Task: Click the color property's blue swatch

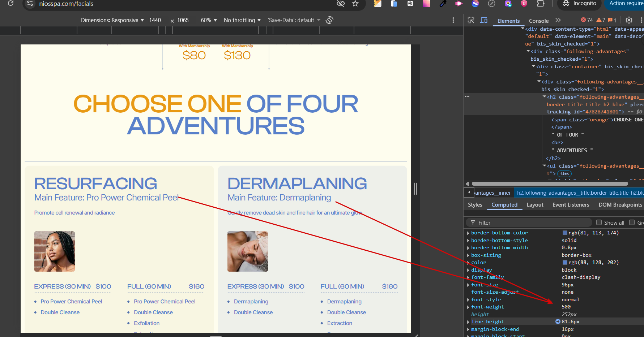Action: point(565,263)
